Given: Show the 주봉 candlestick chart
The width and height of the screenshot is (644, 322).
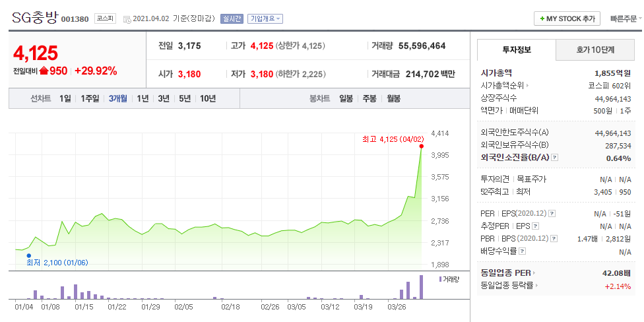Looking at the screenshot, I should tap(370, 98).
